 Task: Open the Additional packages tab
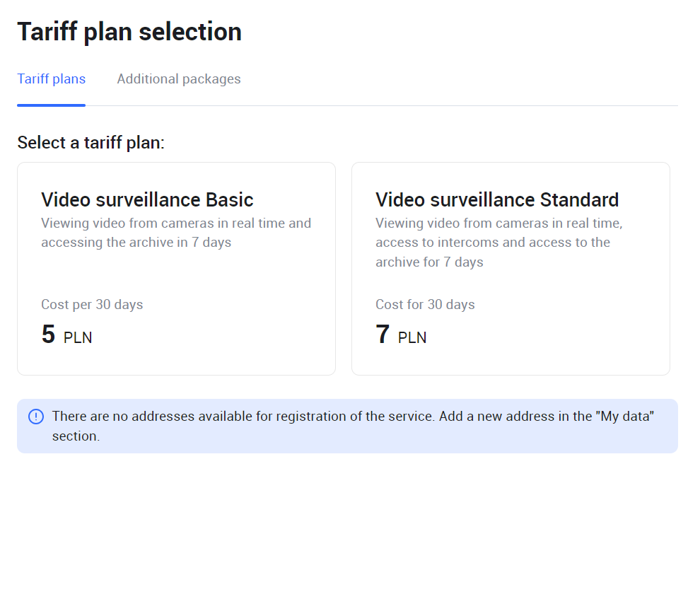coord(179,79)
